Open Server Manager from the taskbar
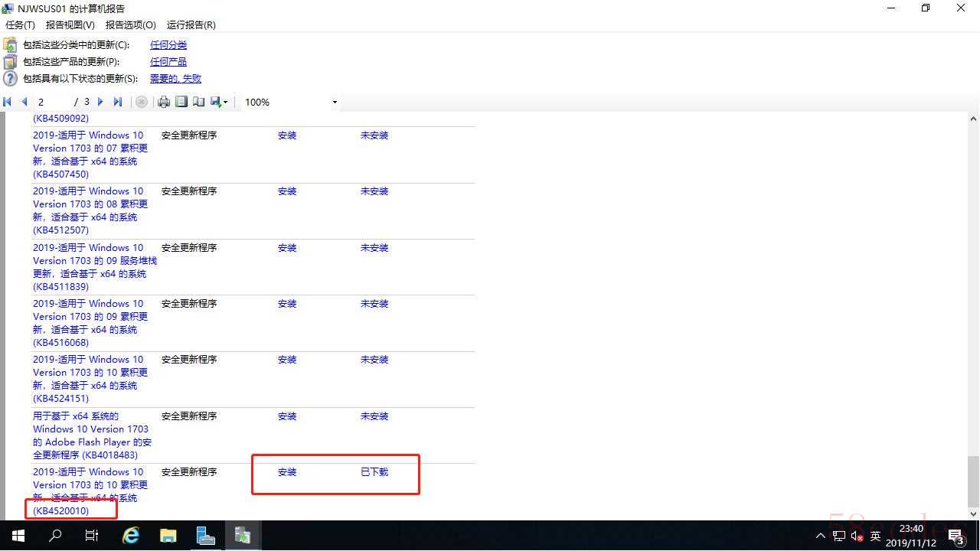Screen dimensions: 980x551 [205, 536]
